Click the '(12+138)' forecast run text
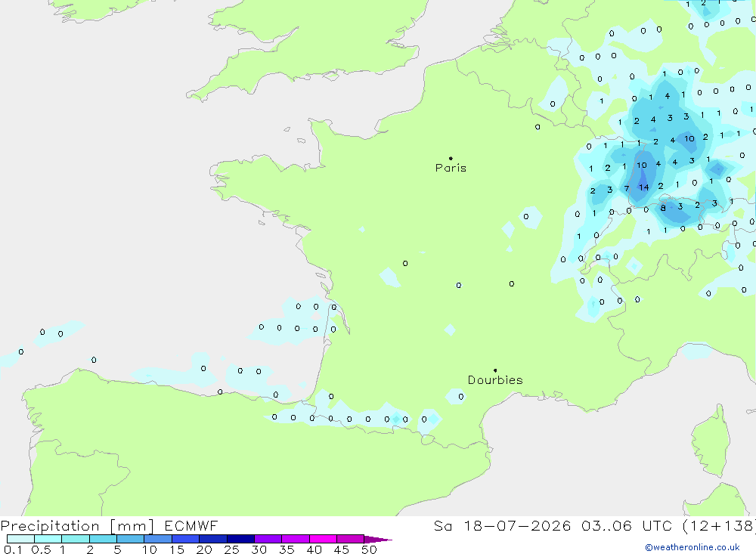The width and height of the screenshot is (756, 554). [x=719, y=525]
